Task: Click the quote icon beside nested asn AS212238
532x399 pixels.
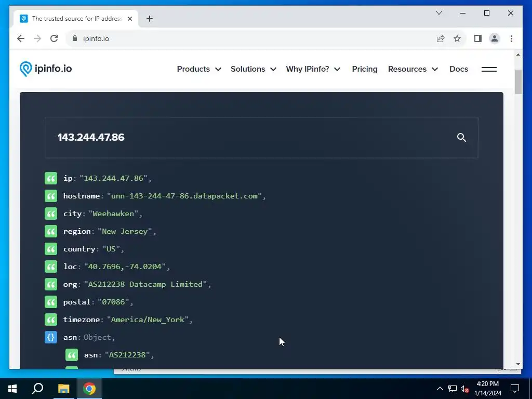Action: 72,354
